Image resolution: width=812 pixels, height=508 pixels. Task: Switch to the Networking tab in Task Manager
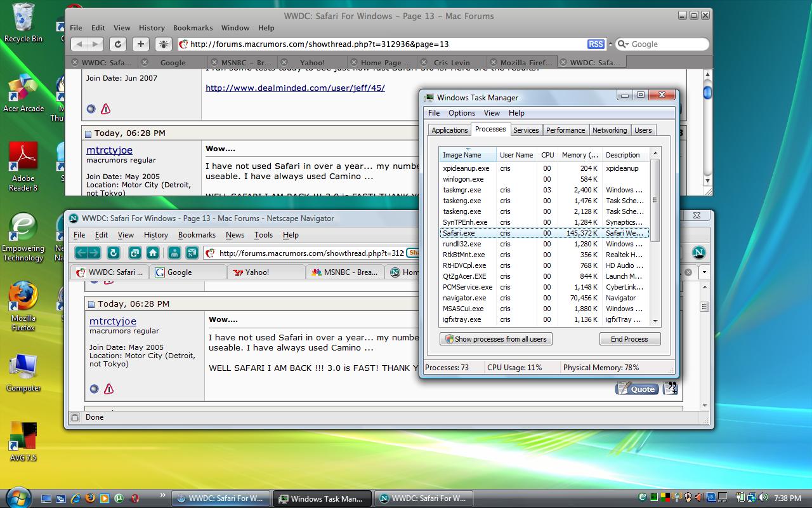click(x=610, y=130)
